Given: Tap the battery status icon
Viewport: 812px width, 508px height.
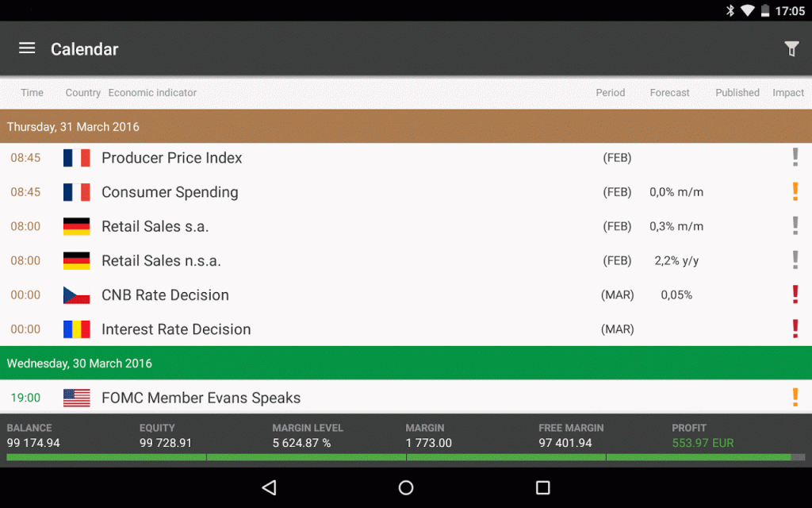Looking at the screenshot, I should (765, 10).
